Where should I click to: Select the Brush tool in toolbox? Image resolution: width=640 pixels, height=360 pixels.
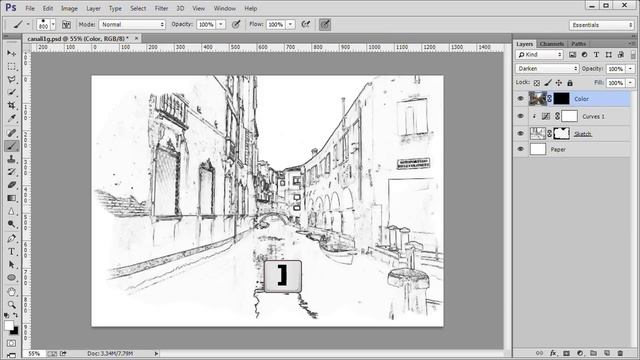click(x=11, y=146)
